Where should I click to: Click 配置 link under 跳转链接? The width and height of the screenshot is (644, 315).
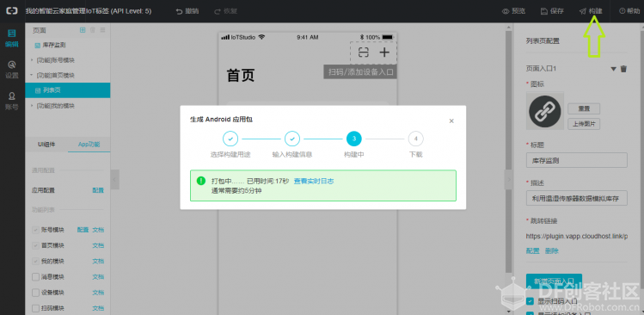533,250
